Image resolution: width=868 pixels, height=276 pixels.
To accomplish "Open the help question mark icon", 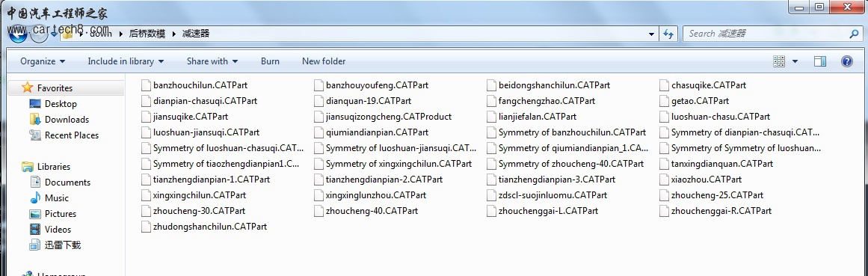I will click(x=846, y=61).
